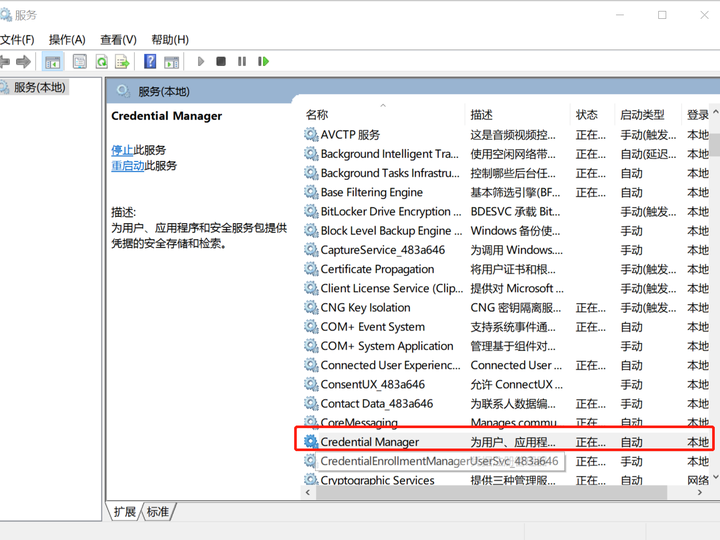This screenshot has width=720, height=540.
Task: Select the Connected User Experienc... service row
Action: (506, 365)
